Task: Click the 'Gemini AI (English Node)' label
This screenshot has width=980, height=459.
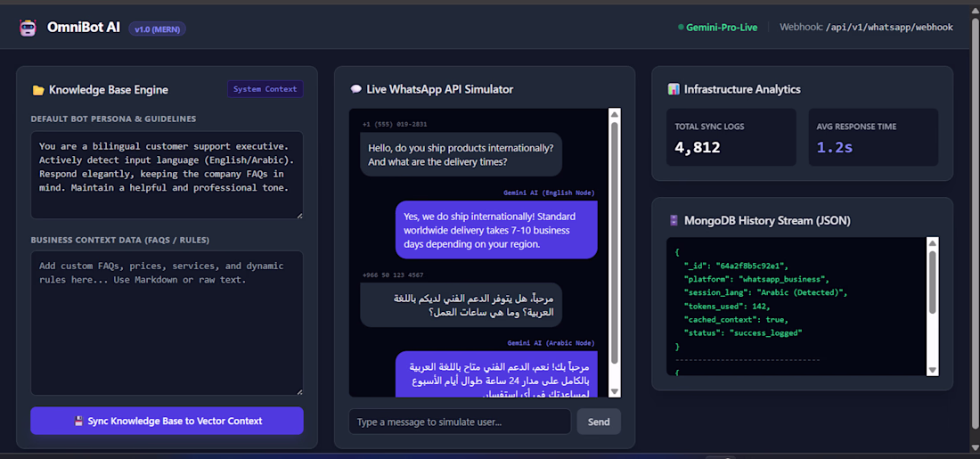Action: click(550, 193)
